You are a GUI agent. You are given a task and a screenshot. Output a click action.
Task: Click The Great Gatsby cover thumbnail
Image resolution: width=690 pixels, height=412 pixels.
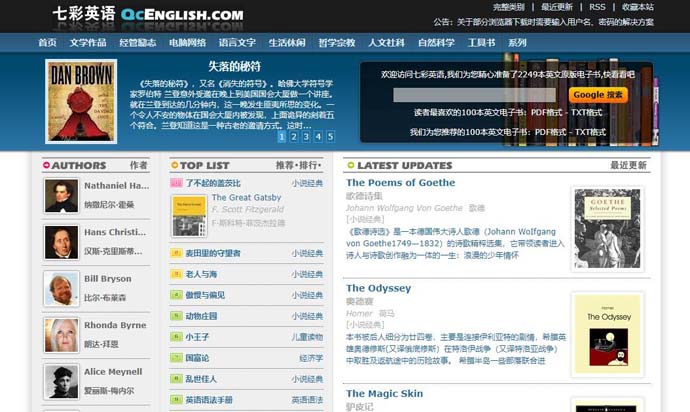189,216
